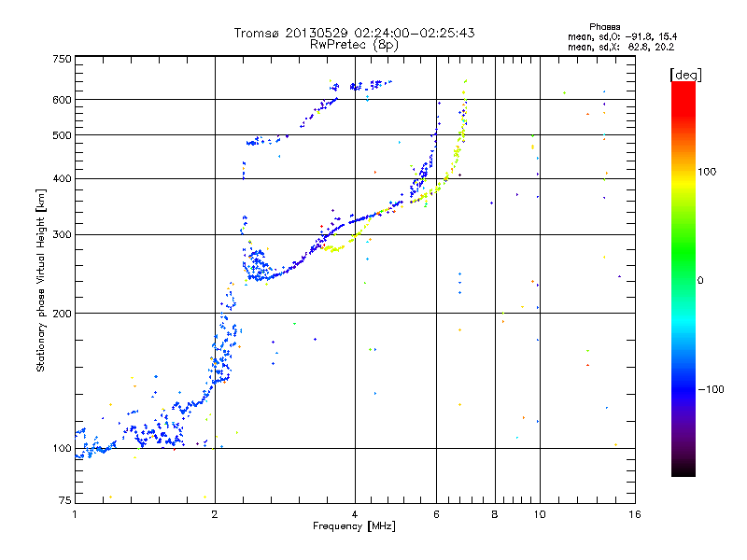Click the "75" height tick label
The image size is (747, 560).
(65, 500)
